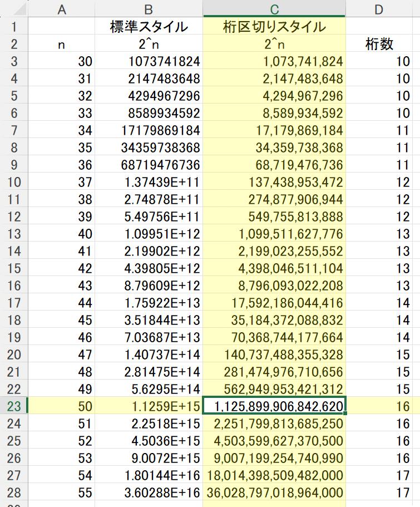Click the n value 50 cell
Image resolution: width=420 pixels, height=507 pixels.
coord(61,406)
